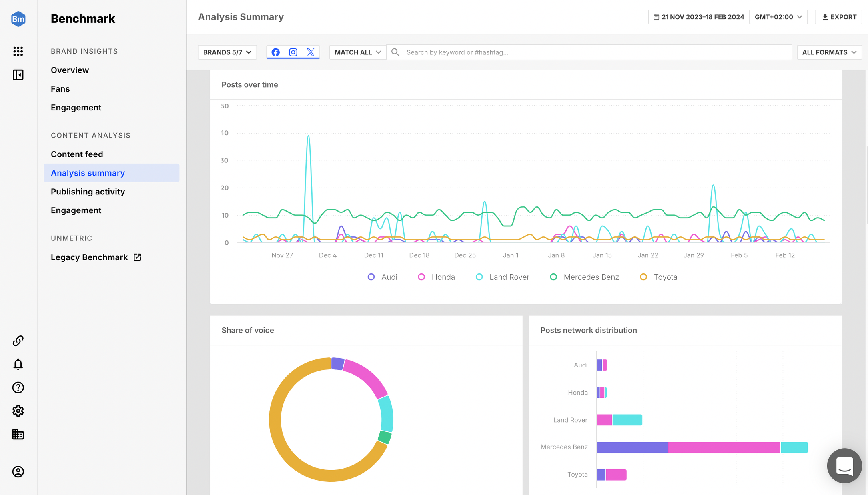Click Mercedes Benz pink Instagram bar segment
Viewport: 868px width, 495px height.
724,447
